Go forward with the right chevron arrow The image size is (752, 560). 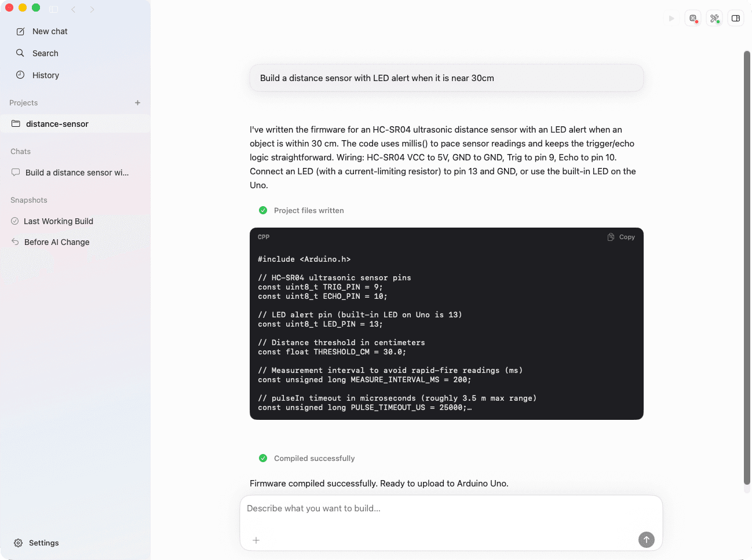click(92, 9)
